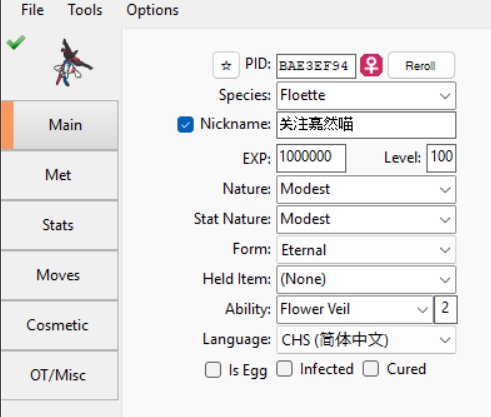Click the Level: label
Screen dimensions: 491x417
coord(402,158)
